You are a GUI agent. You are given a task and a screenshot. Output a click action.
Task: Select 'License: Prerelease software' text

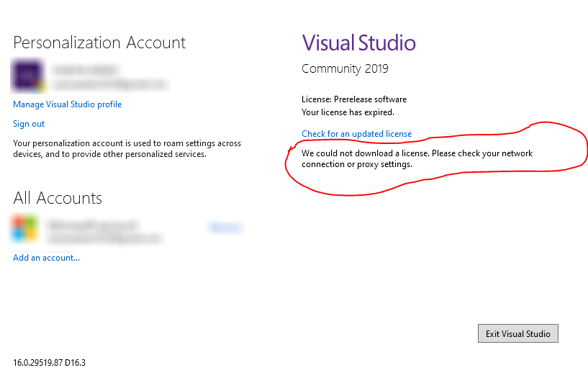[x=354, y=99]
